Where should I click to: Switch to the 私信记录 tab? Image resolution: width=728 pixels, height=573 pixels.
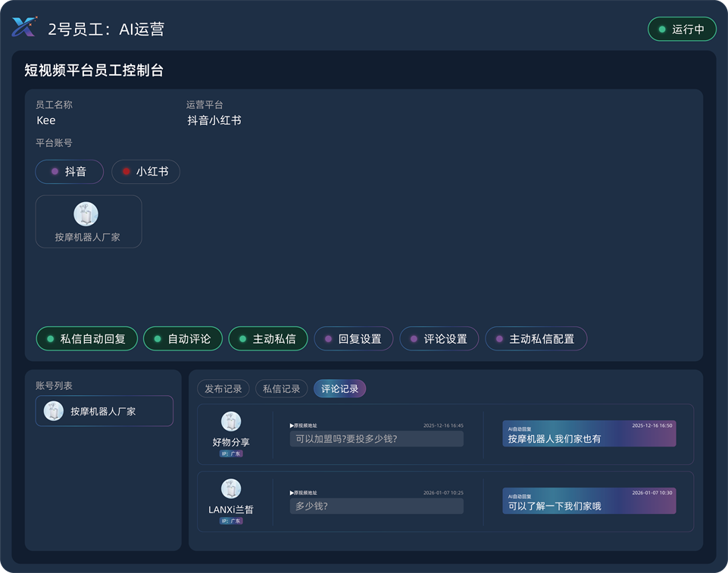pos(281,388)
